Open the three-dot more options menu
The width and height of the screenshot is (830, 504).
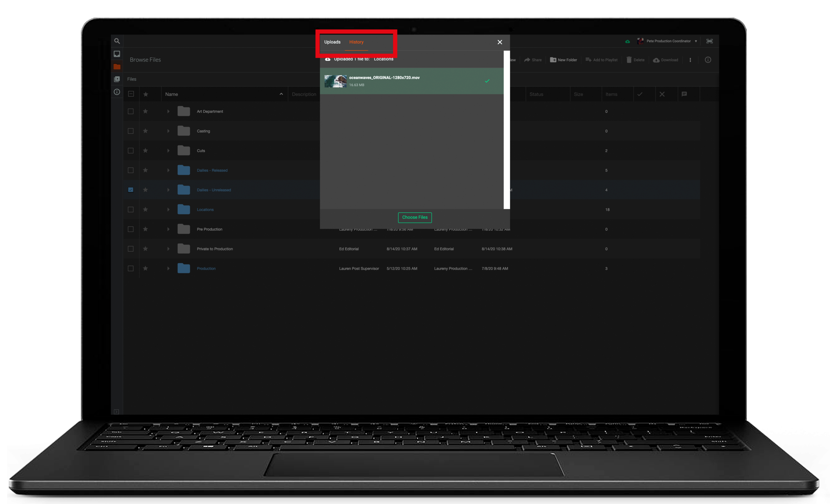(690, 60)
